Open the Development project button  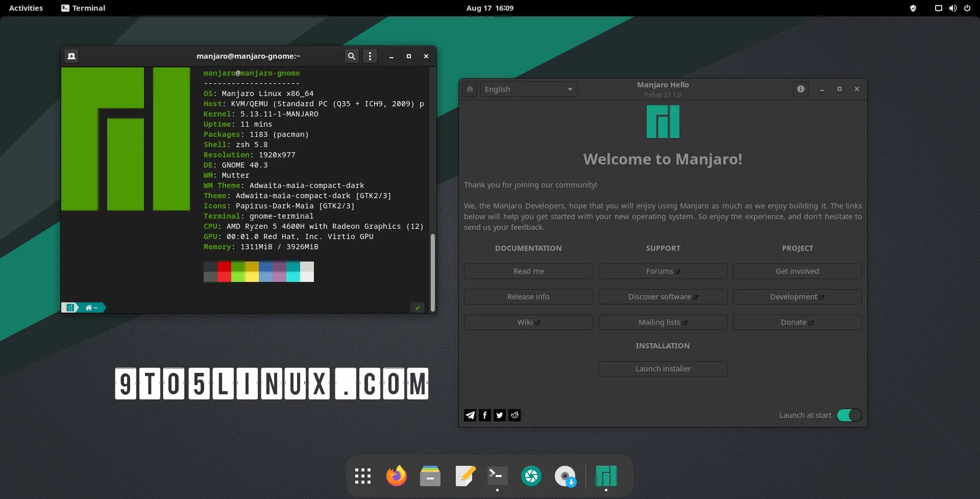click(797, 297)
